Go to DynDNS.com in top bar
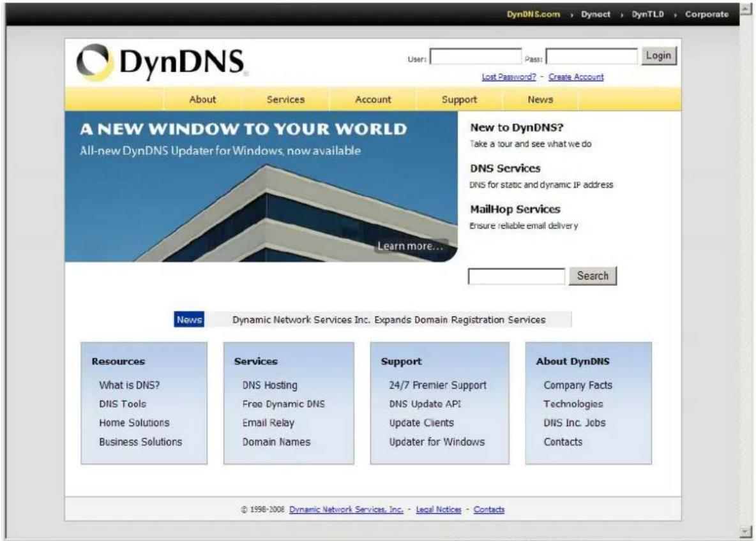 click(533, 14)
